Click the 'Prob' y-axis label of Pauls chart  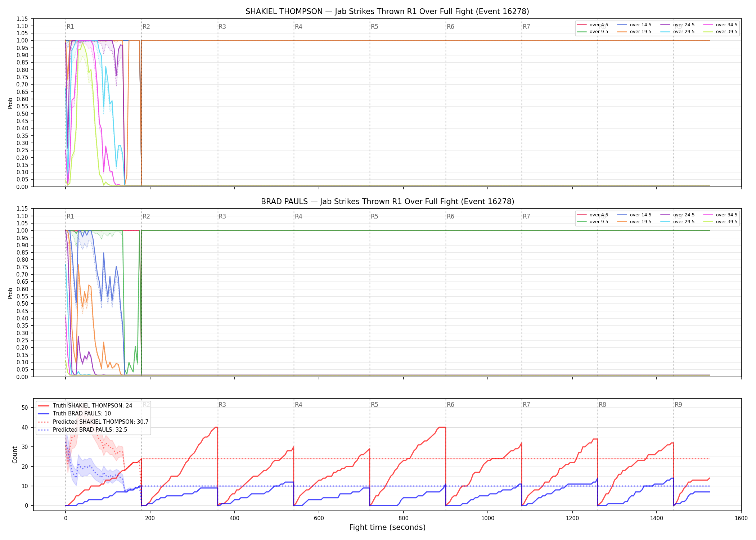pyautogui.click(x=10, y=293)
